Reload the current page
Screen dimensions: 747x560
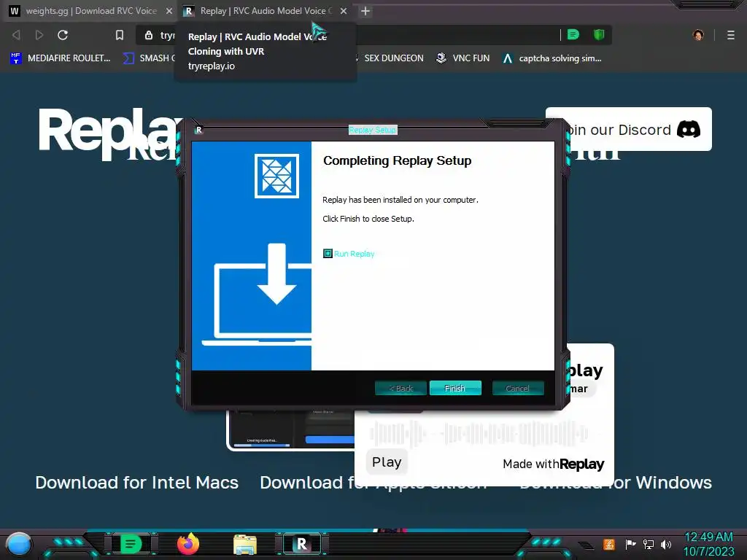[63, 35]
